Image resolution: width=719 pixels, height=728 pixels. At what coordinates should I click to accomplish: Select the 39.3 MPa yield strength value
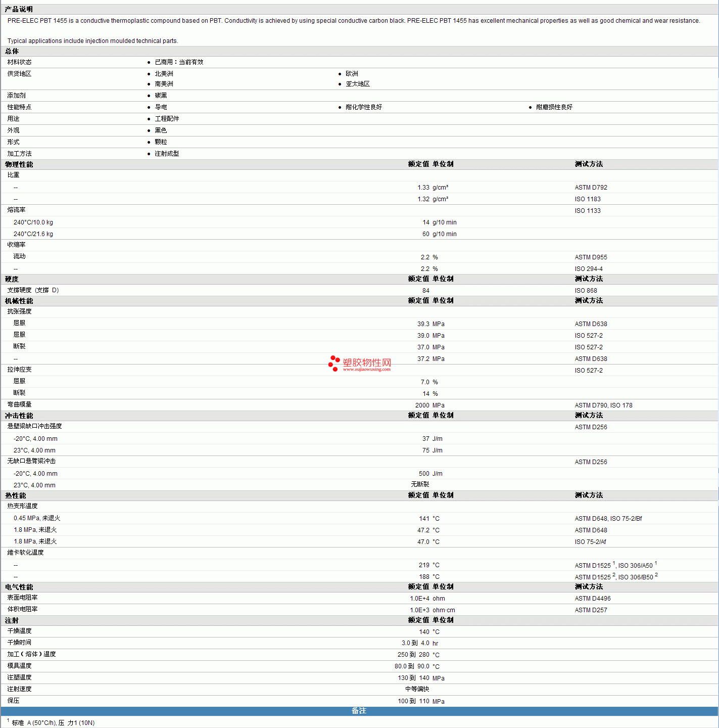coord(431,324)
